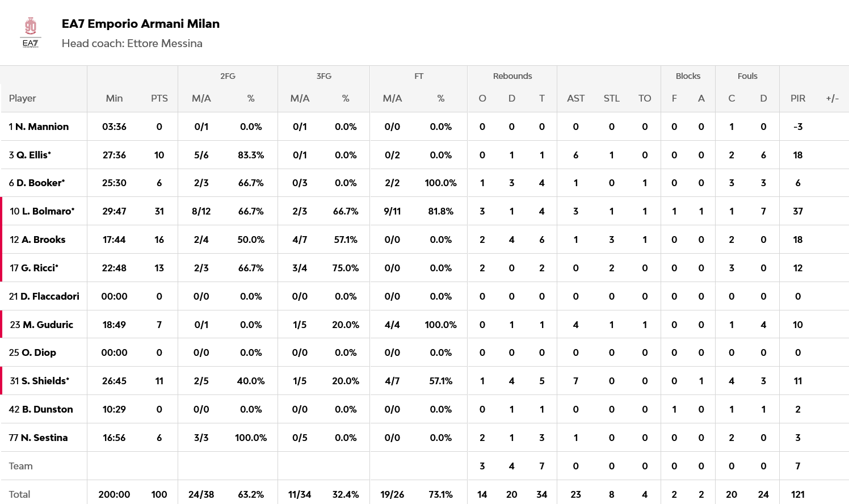This screenshot has width=849, height=504.
Task: Open S. Shields player profile
Action: pyautogui.click(x=45, y=381)
